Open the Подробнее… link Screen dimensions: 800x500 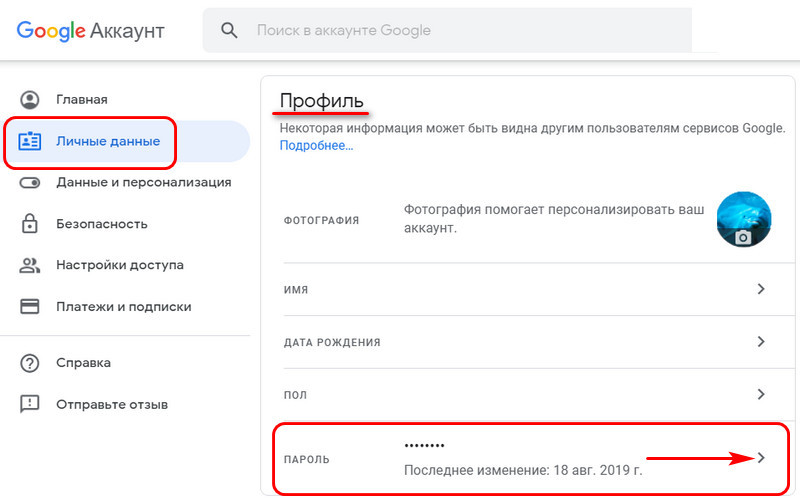coord(316,146)
